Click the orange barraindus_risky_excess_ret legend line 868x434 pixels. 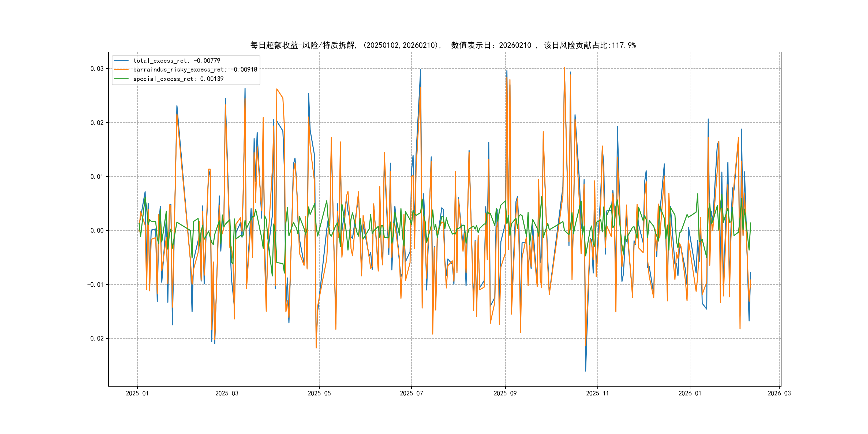(x=121, y=70)
